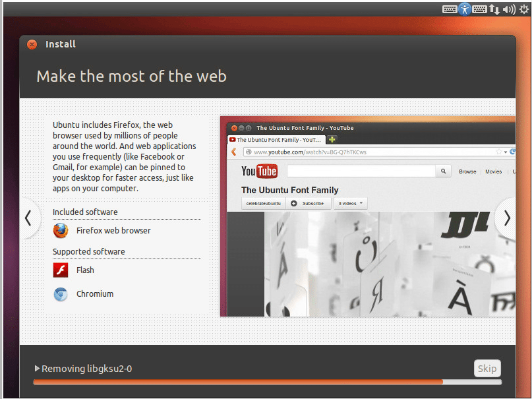This screenshot has width=532, height=399.
Task: Advance to the next installer slide
Action: 507,218
